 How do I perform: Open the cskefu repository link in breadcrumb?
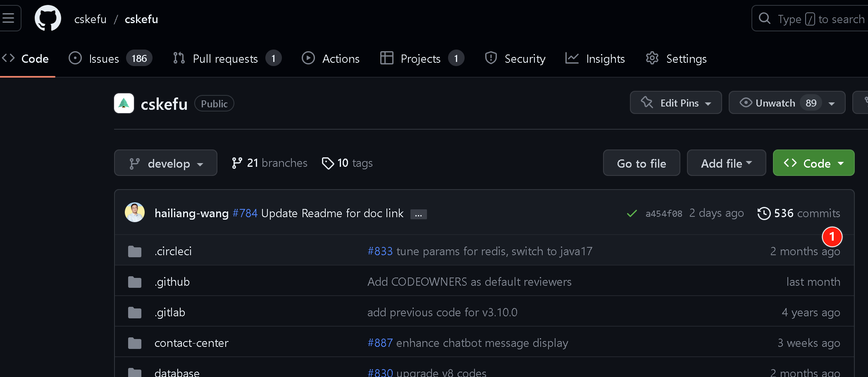click(x=141, y=19)
